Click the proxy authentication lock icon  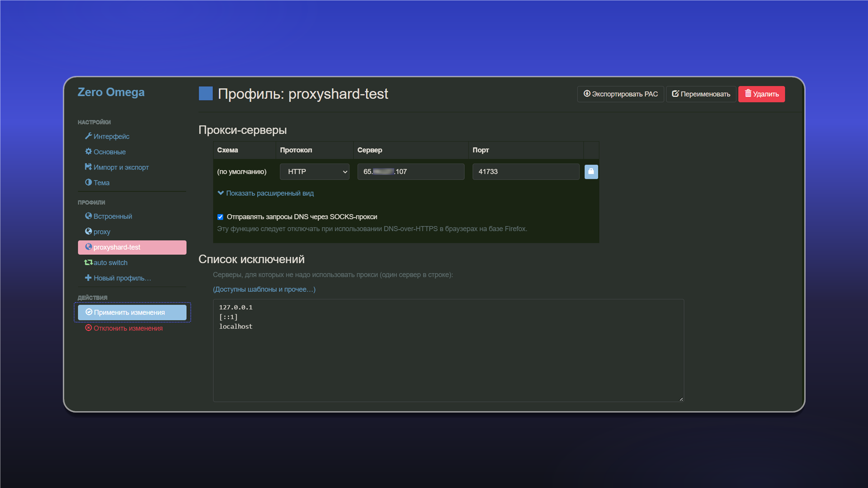click(x=591, y=172)
